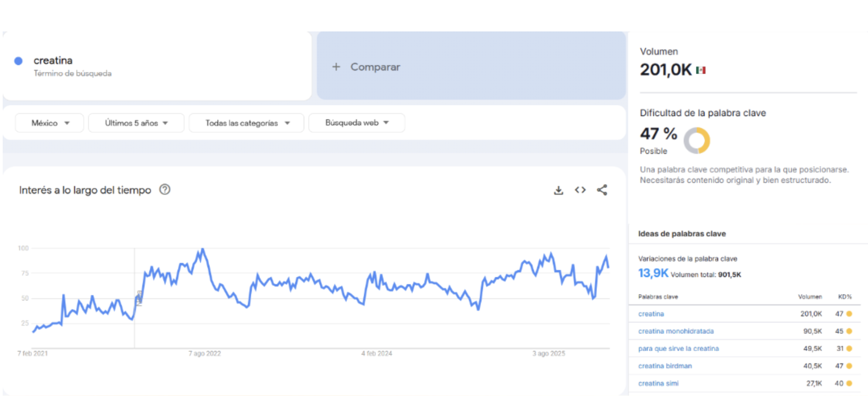Download the interest over time chart data
The width and height of the screenshot is (868, 396).
[558, 190]
